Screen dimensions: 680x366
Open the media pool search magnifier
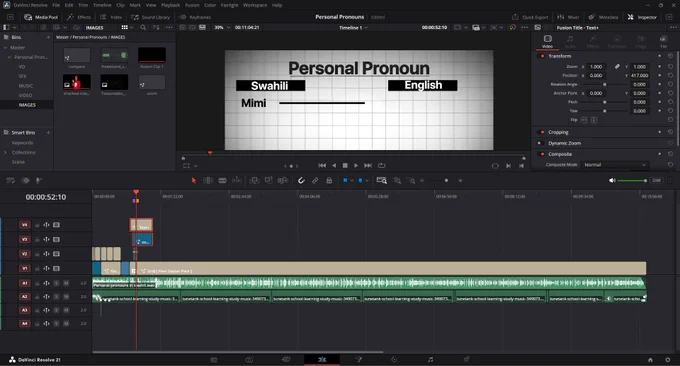143,27
